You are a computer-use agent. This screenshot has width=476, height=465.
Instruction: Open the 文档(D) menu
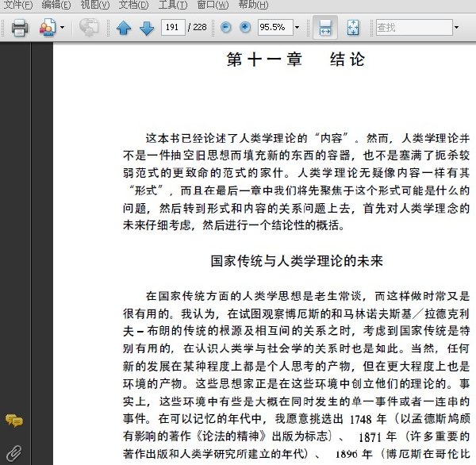(133, 5)
